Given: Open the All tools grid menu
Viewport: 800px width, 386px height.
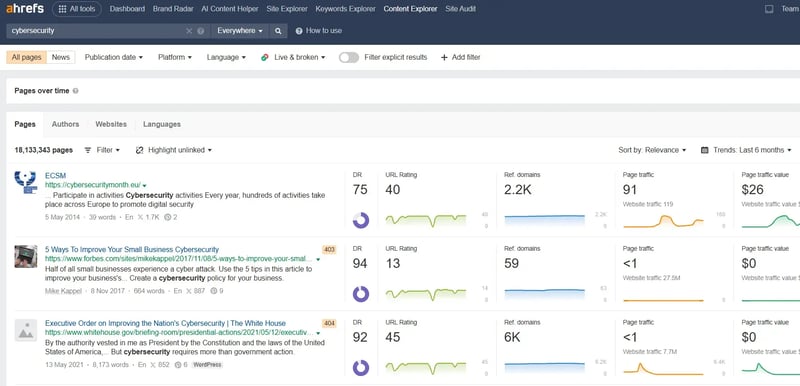Looking at the screenshot, I should (x=77, y=9).
